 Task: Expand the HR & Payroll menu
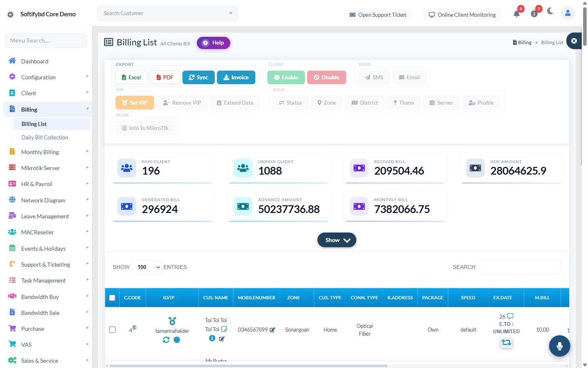point(47,184)
